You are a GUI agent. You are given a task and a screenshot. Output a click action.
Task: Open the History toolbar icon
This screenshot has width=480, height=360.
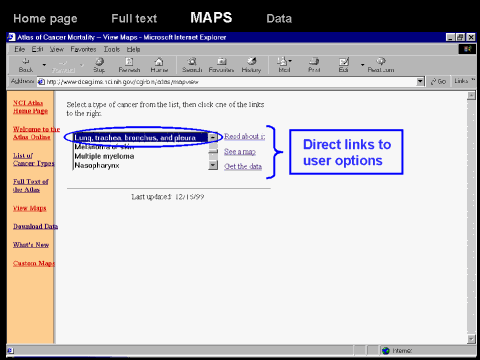(251, 65)
